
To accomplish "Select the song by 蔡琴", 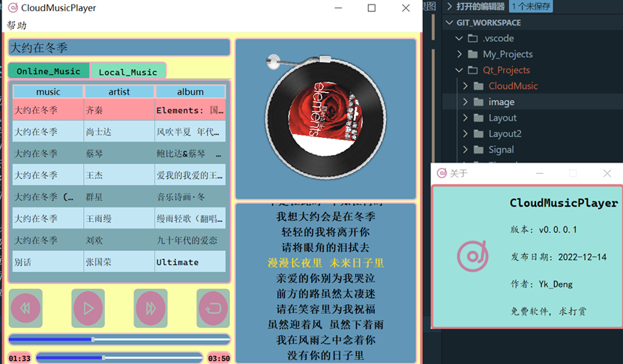I will [x=119, y=154].
